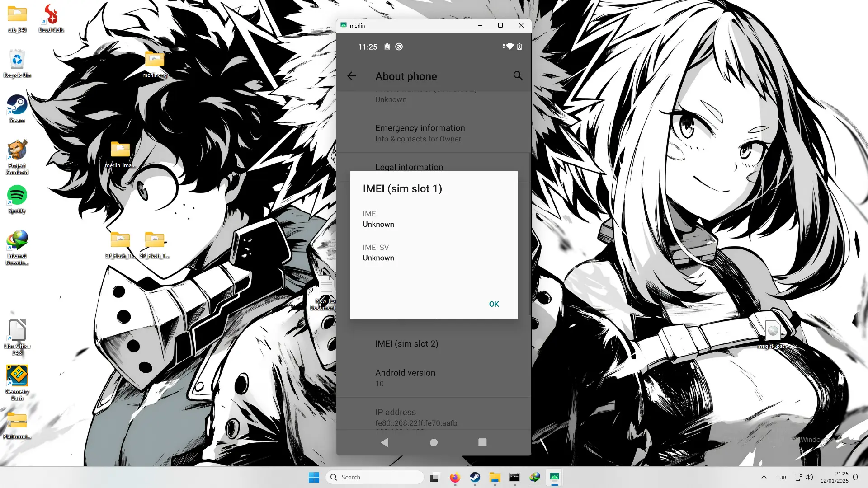Open Firefox from the taskbar

click(x=455, y=477)
